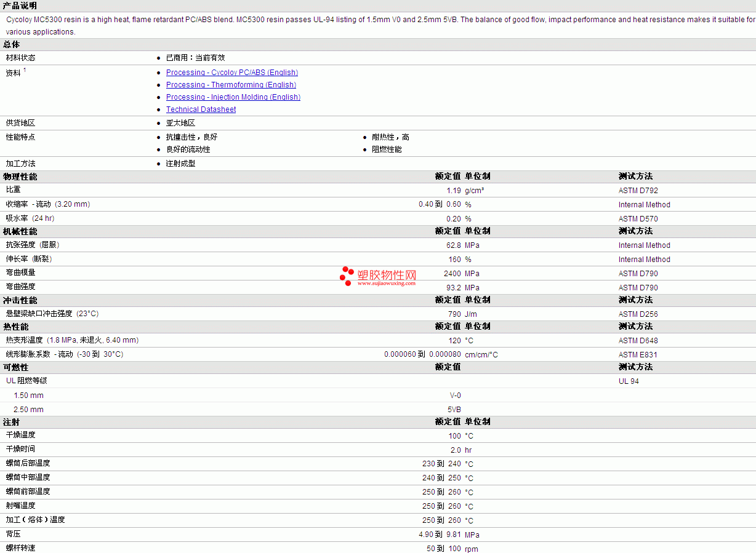The width and height of the screenshot is (756, 553).
Task: Click the 1.50 mm thickness label
Action: [28, 396]
